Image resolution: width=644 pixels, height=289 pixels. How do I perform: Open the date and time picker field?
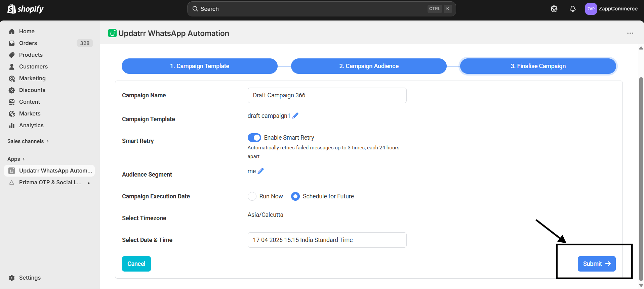[x=327, y=240]
